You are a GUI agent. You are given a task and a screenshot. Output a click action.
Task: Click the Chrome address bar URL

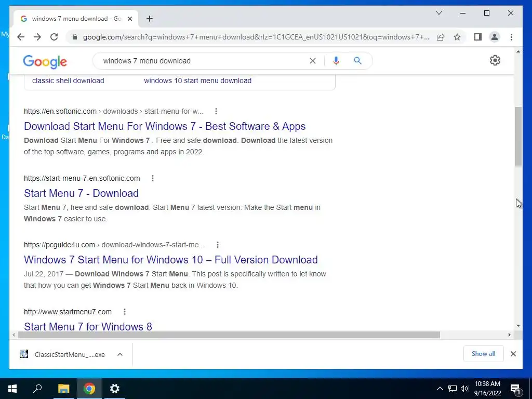256,37
